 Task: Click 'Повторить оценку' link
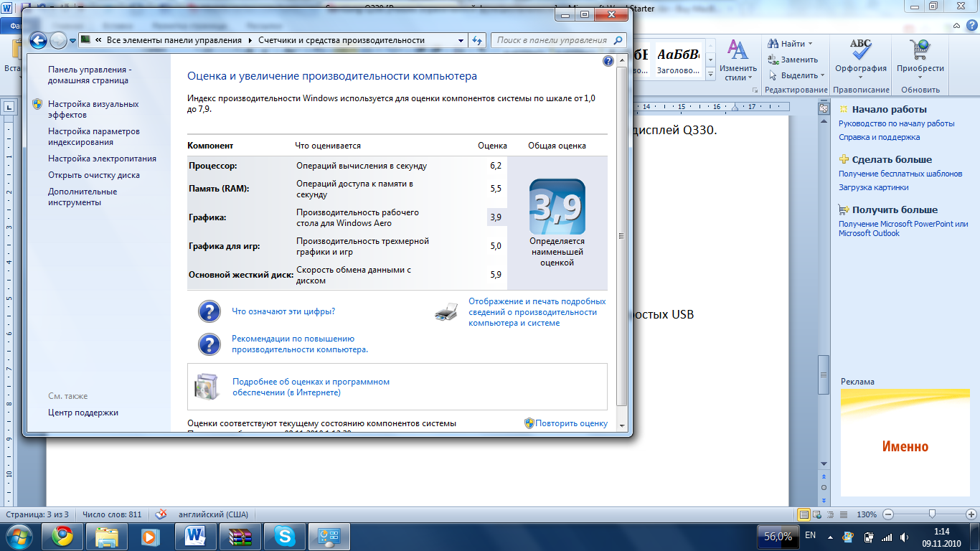tap(571, 423)
